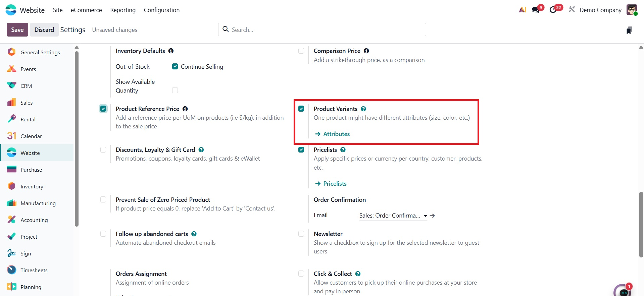Click the Save button
644x296 pixels.
[17, 30]
